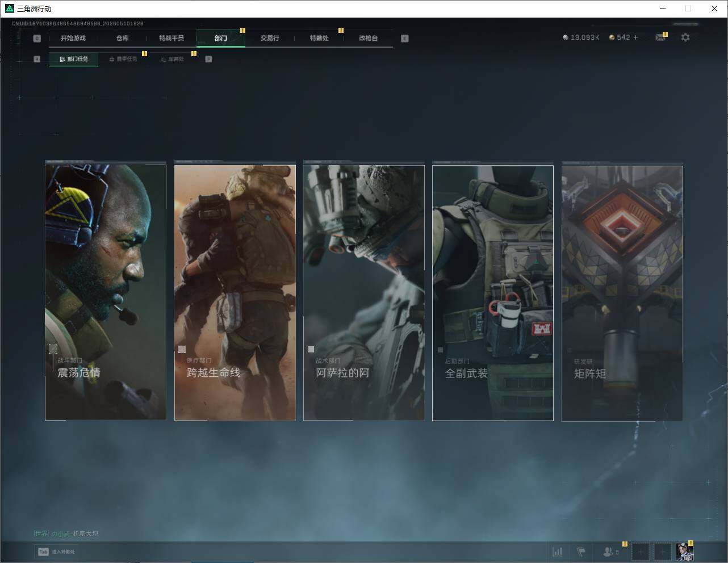728x563 pixels.
Task: Click the 19,093K currency amount
Action: [585, 37]
